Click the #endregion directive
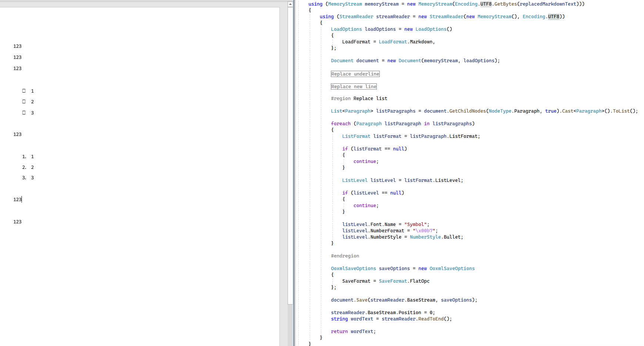Viewport: 644px width, 346px height. [x=345, y=256]
